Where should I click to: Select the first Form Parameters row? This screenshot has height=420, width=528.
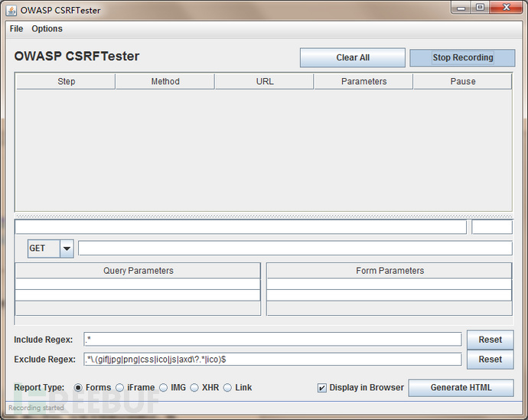[x=389, y=284]
